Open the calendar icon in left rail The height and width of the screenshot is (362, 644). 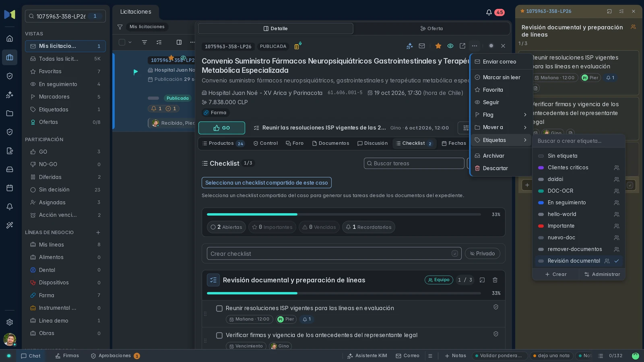[10, 188]
